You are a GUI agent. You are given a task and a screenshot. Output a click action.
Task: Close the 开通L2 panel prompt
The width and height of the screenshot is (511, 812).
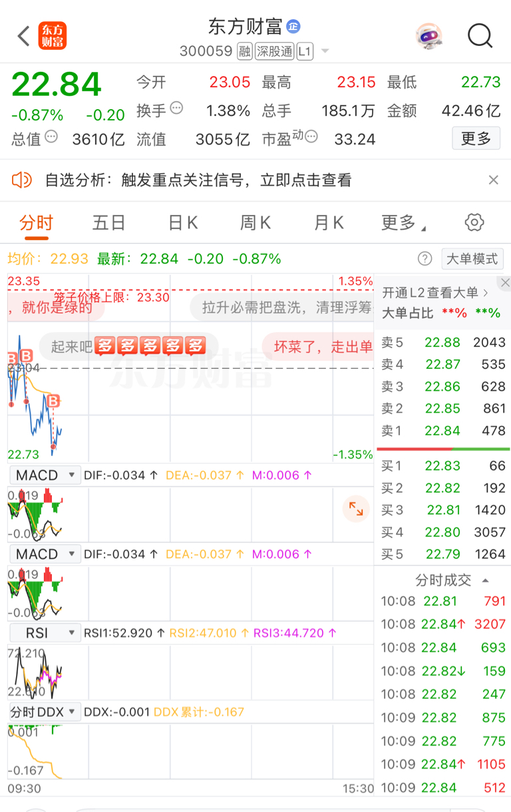505,283
